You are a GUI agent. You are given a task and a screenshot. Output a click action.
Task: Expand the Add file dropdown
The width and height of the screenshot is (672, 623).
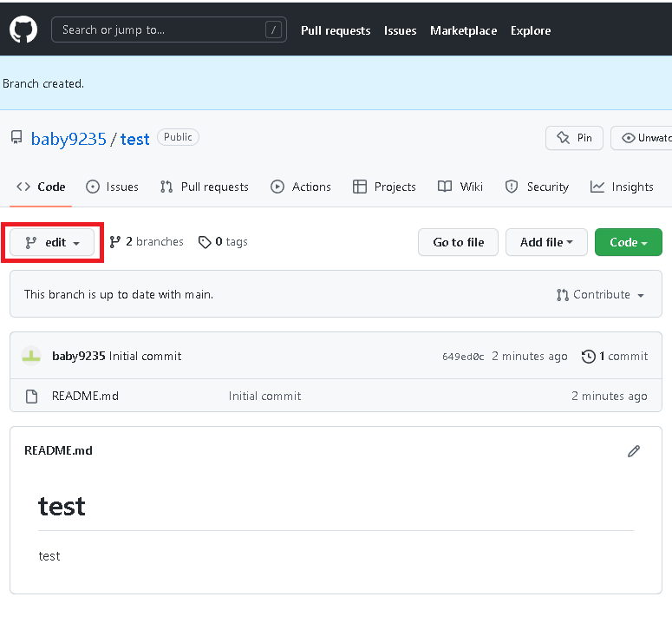[546, 242]
